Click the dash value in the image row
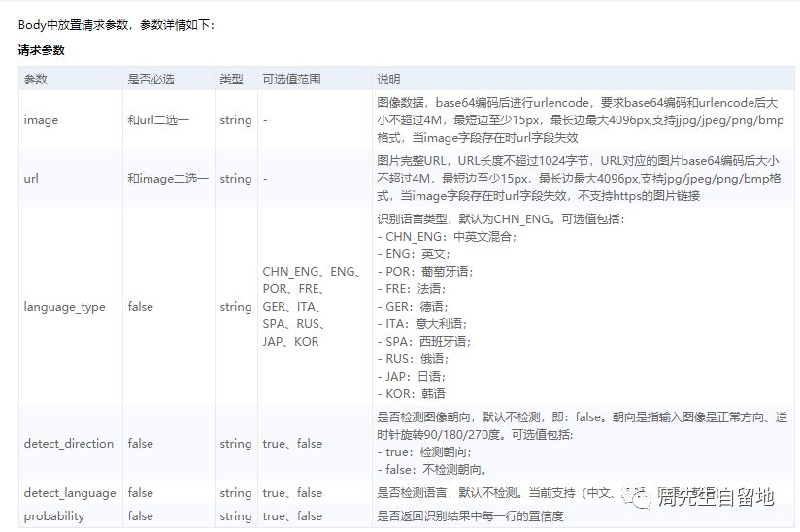Image resolution: width=800 pixels, height=532 pixels. click(265, 121)
